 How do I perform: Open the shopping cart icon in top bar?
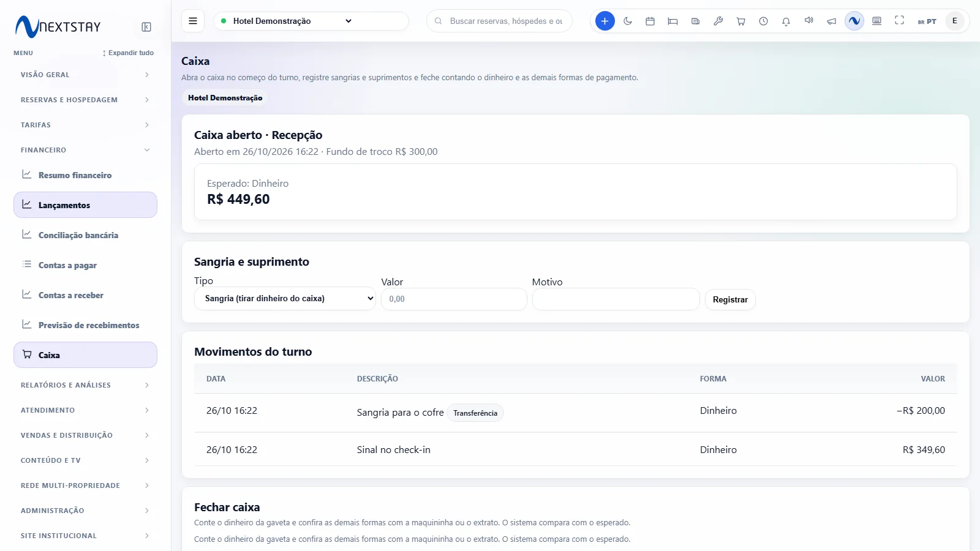pos(741,21)
